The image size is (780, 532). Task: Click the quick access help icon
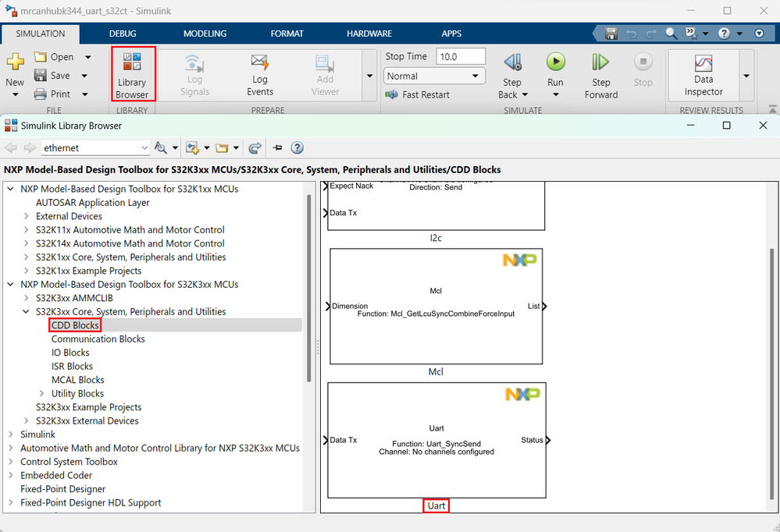click(725, 34)
